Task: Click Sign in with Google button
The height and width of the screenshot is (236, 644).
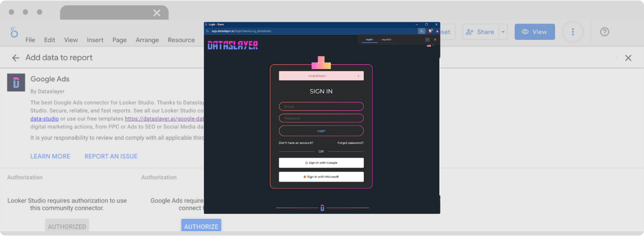Action: 321,163
